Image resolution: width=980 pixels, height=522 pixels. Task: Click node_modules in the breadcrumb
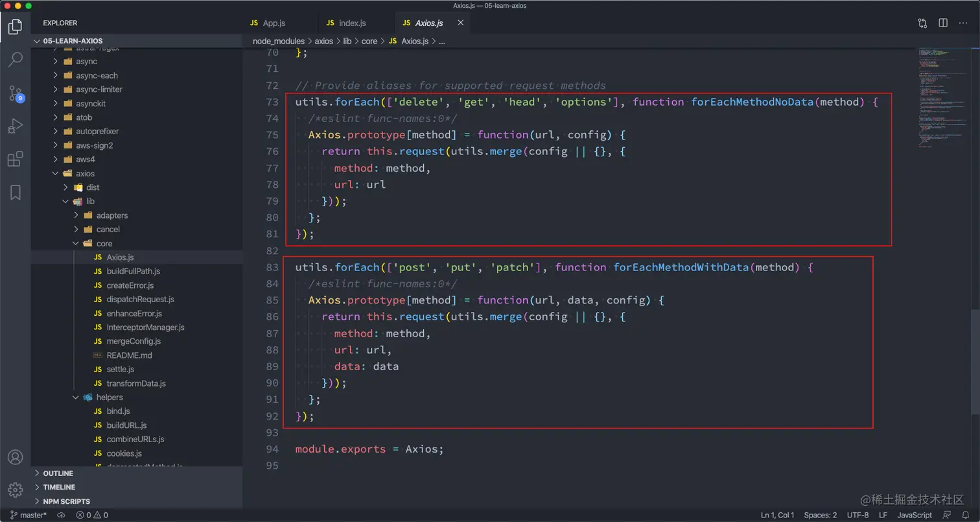[279, 41]
